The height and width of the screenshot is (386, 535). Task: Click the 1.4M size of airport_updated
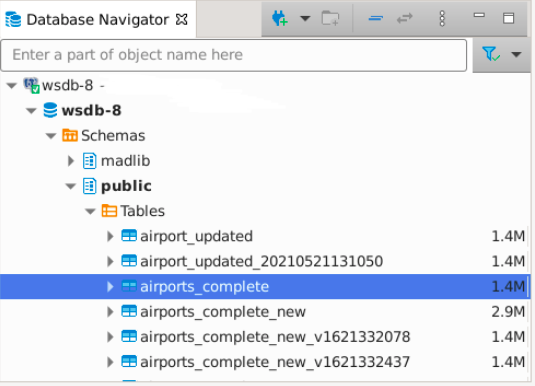[x=508, y=236]
